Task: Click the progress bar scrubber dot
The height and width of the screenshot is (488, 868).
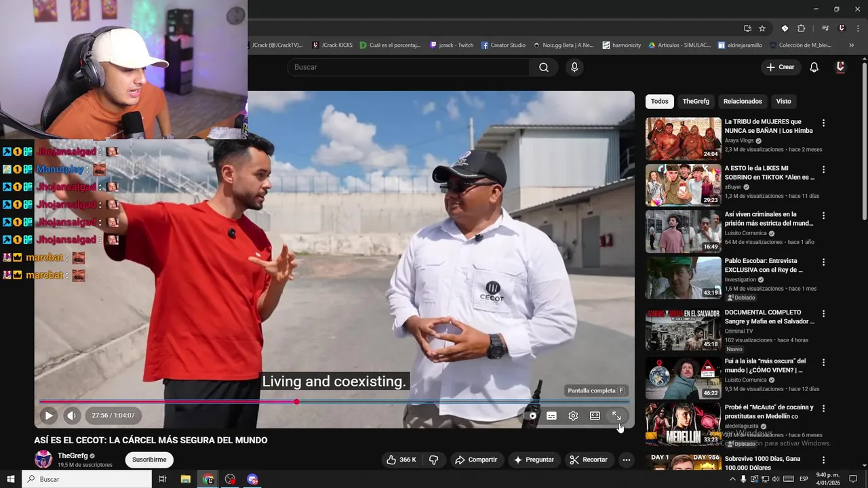Action: coord(296,402)
